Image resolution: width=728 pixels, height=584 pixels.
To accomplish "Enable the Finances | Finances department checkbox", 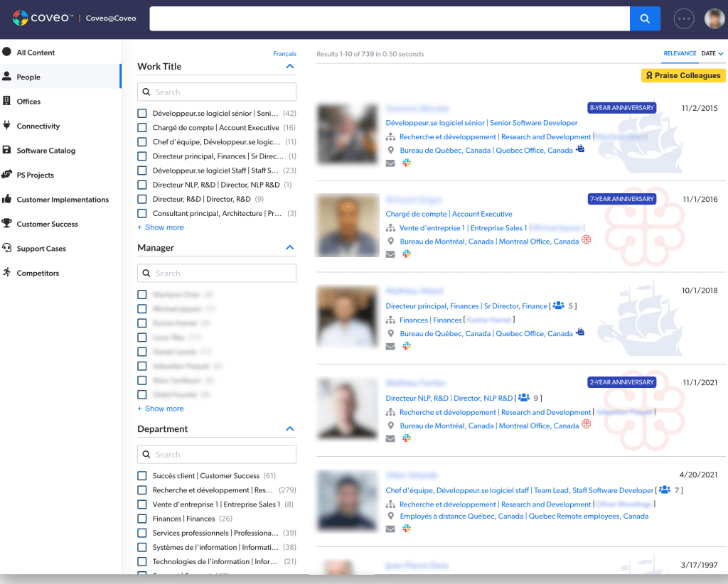I will point(142,519).
